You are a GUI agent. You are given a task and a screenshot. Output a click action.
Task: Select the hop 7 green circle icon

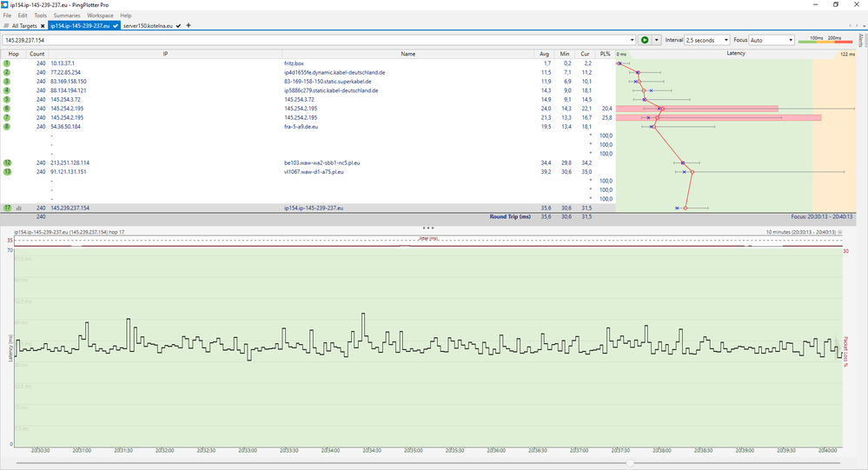(7, 117)
